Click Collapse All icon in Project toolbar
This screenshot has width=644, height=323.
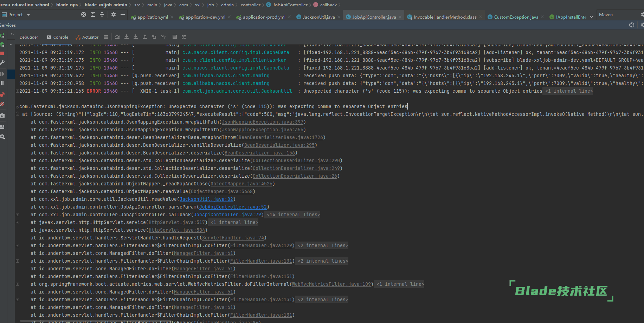coord(102,14)
